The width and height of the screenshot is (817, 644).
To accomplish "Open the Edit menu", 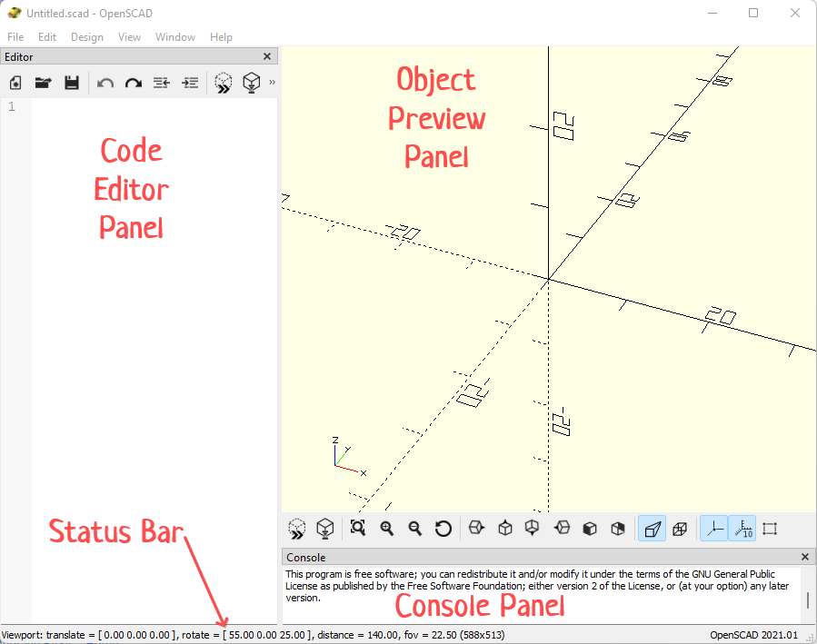I will pos(47,37).
